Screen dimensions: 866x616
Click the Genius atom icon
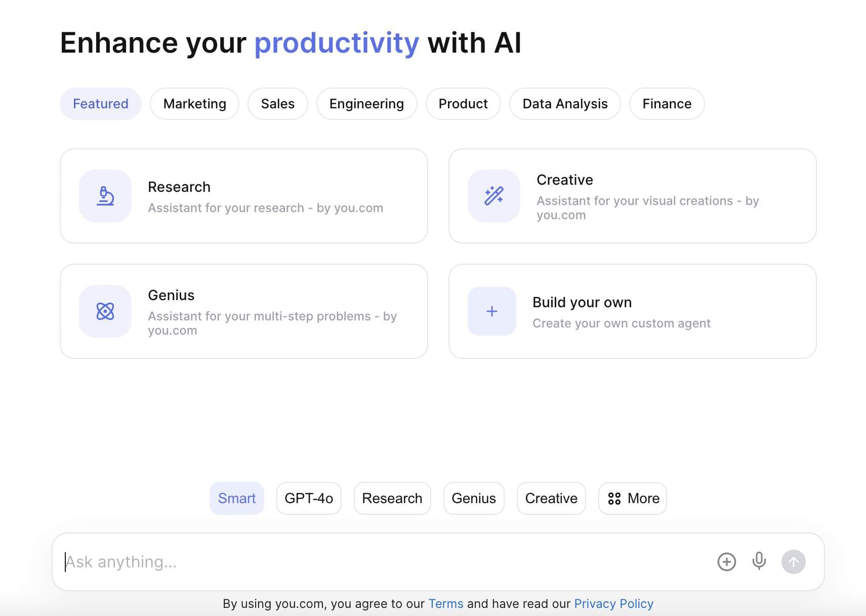tap(105, 311)
